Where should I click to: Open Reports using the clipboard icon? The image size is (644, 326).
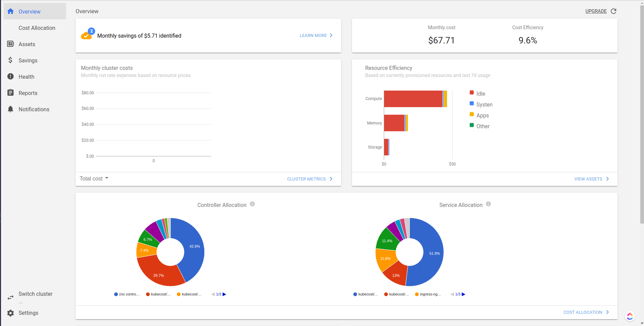pos(10,93)
